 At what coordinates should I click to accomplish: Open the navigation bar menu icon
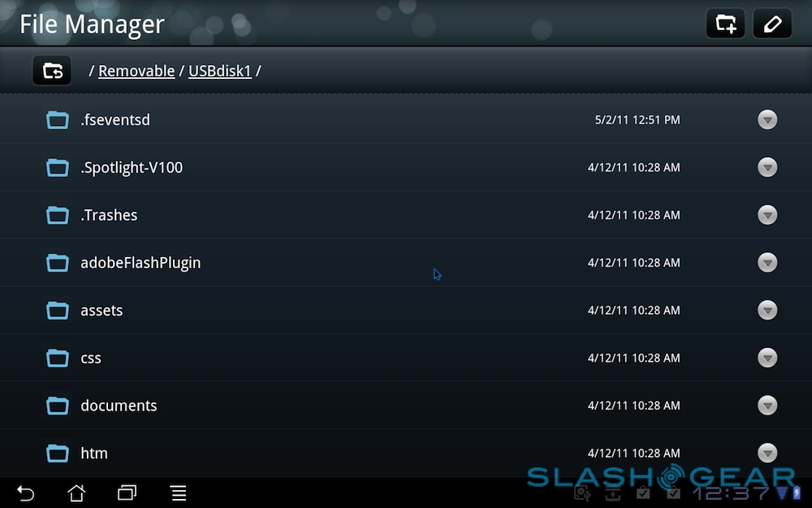[x=179, y=493]
